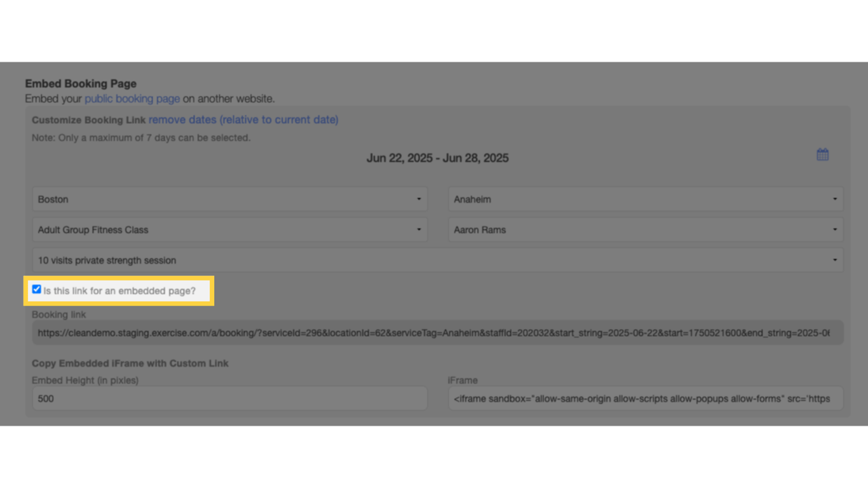Image resolution: width=868 pixels, height=488 pixels.
Task: Click the Embed Height field showing 500
Action: [x=229, y=398]
